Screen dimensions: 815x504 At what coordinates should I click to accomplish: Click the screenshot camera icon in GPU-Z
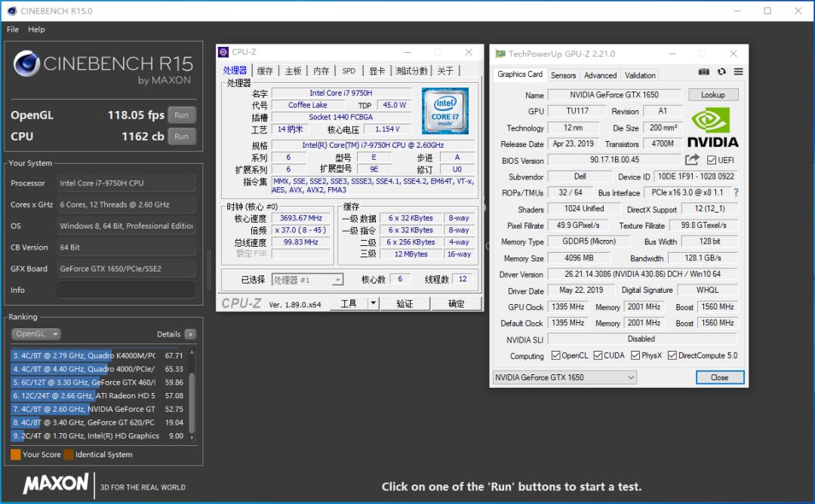pyautogui.click(x=703, y=70)
